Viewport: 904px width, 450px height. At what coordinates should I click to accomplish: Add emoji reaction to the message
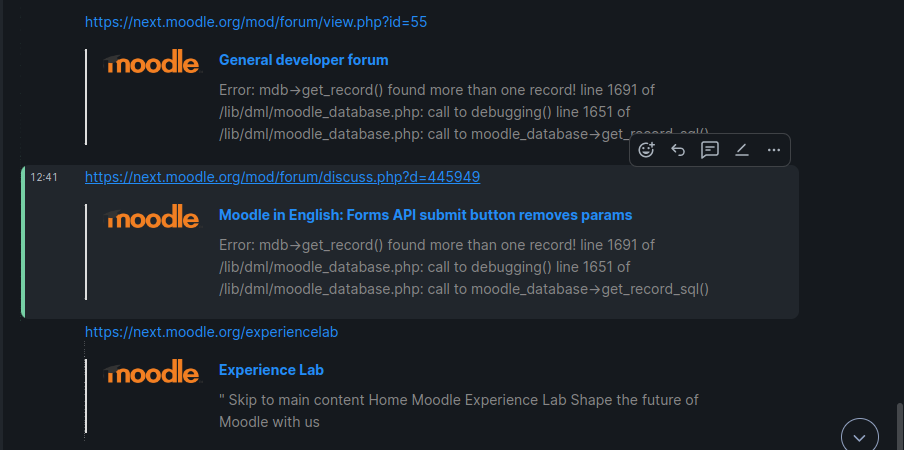pos(647,150)
